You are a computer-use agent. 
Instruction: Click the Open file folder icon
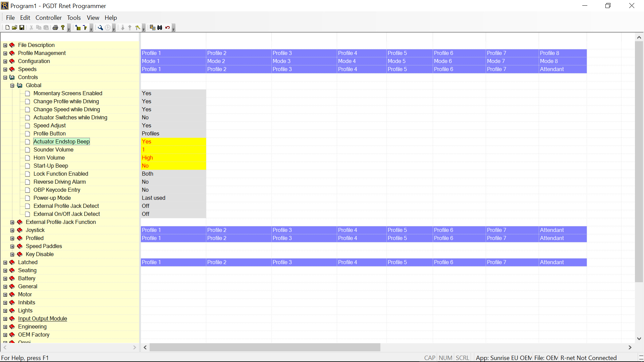(x=14, y=27)
